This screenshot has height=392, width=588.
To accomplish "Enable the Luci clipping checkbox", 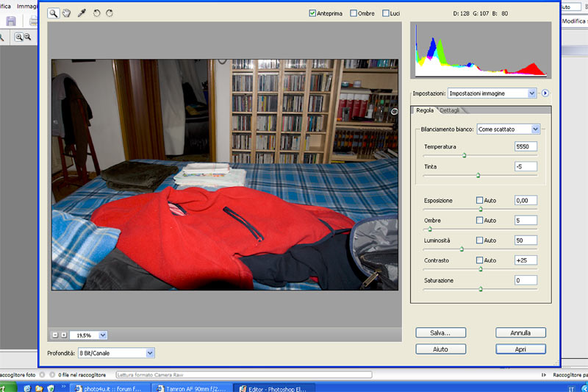I will (x=385, y=13).
